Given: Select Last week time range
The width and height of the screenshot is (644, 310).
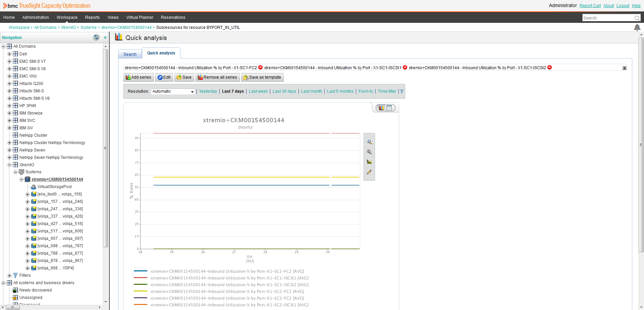Looking at the screenshot, I should 258,91.
